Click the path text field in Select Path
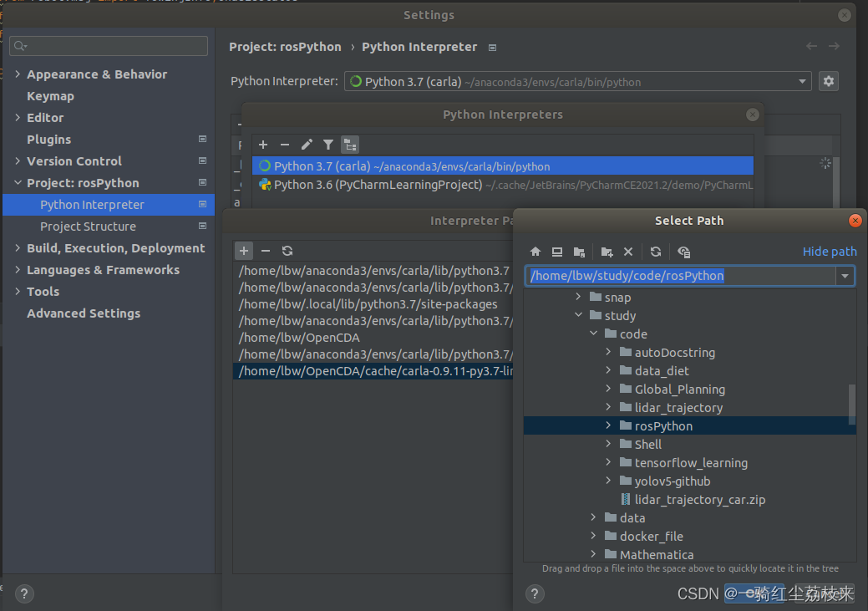 [x=681, y=276]
